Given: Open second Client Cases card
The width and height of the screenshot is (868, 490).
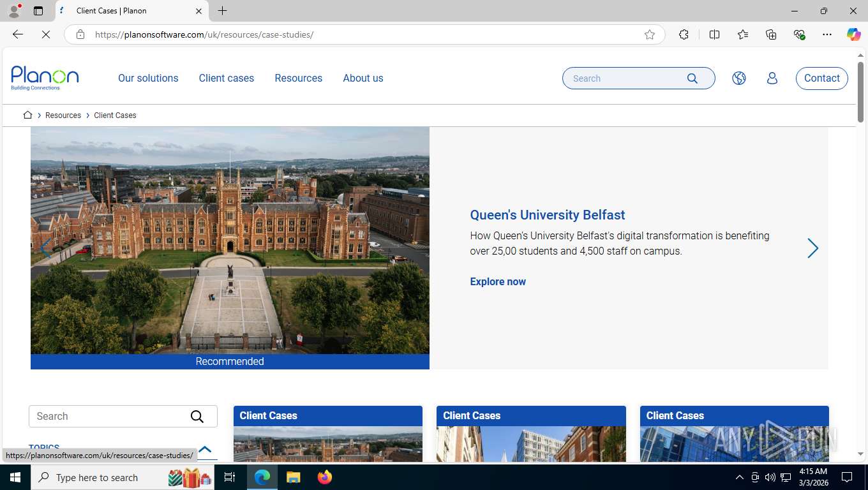Looking at the screenshot, I should pos(531,434).
